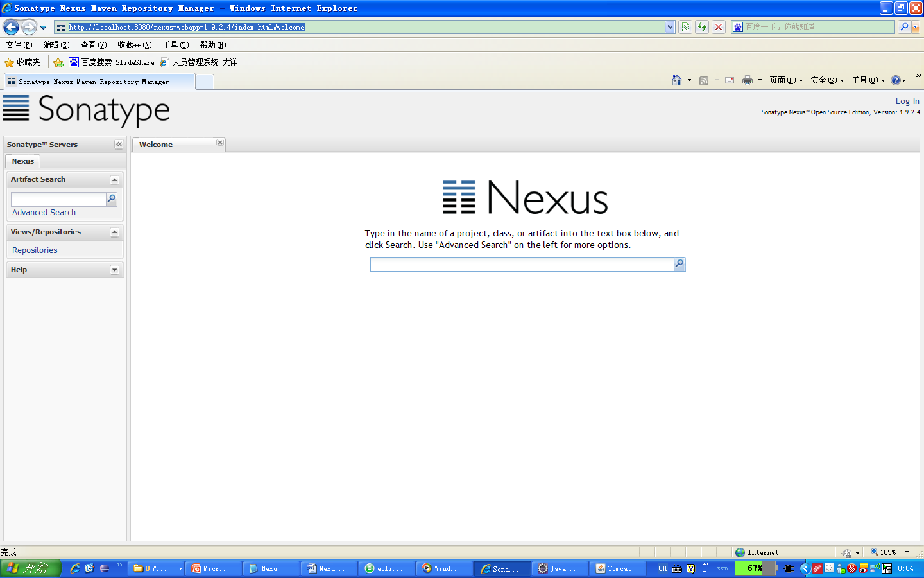Open the 开始 Start button
The height and width of the screenshot is (578, 924).
point(30,568)
